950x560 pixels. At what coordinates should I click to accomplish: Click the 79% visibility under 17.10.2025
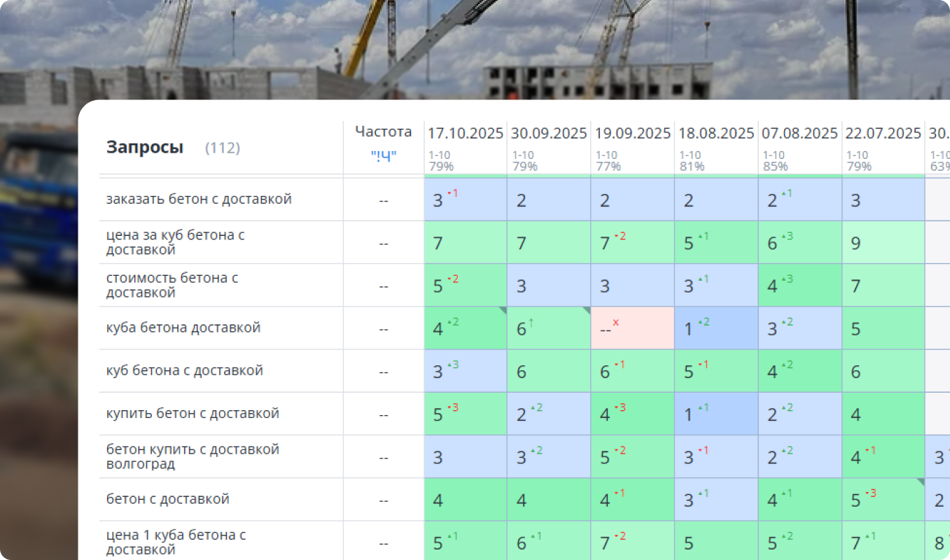[x=441, y=167]
